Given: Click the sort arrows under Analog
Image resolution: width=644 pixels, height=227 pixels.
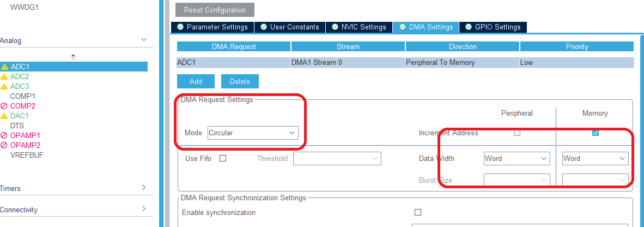Looking at the screenshot, I should click(x=73, y=57).
